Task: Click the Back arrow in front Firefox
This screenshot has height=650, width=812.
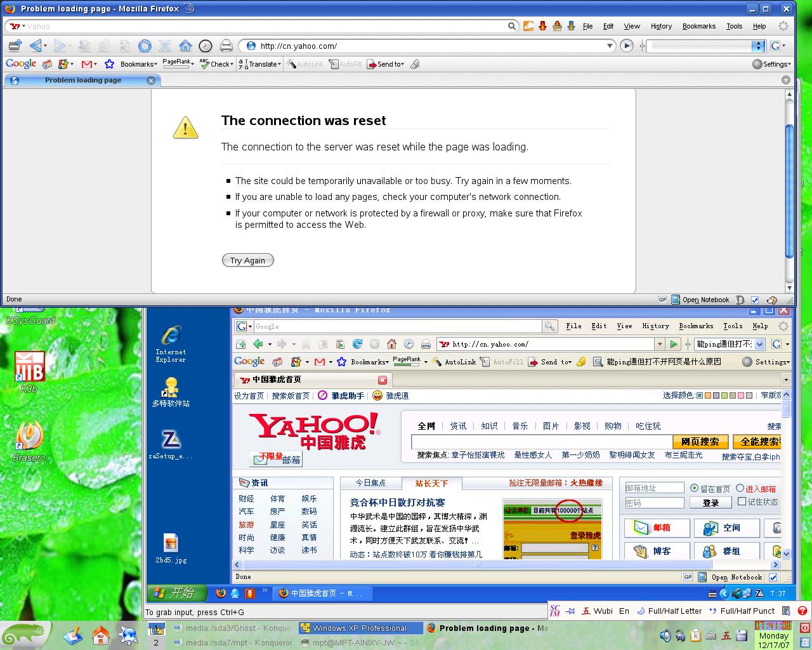Action: (36, 46)
